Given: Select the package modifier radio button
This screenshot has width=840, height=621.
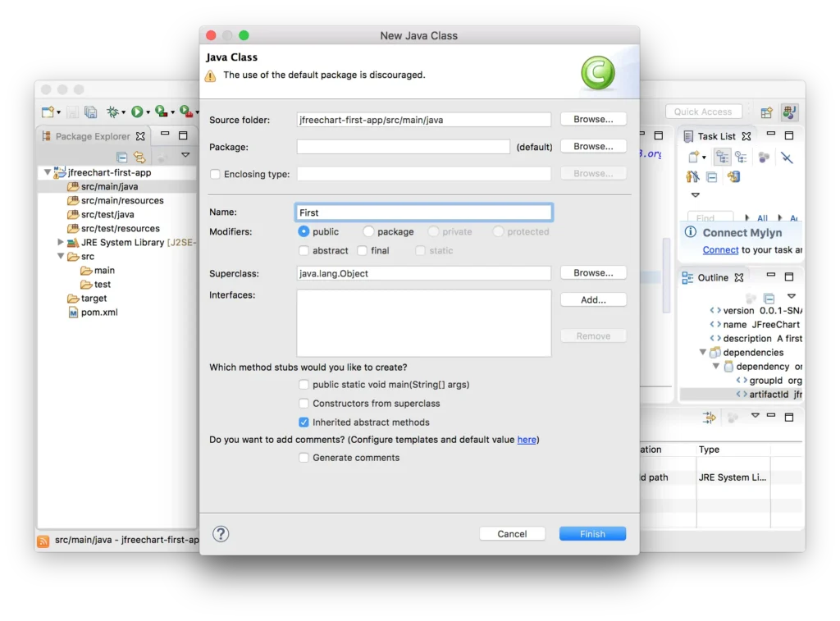Looking at the screenshot, I should tap(369, 232).
